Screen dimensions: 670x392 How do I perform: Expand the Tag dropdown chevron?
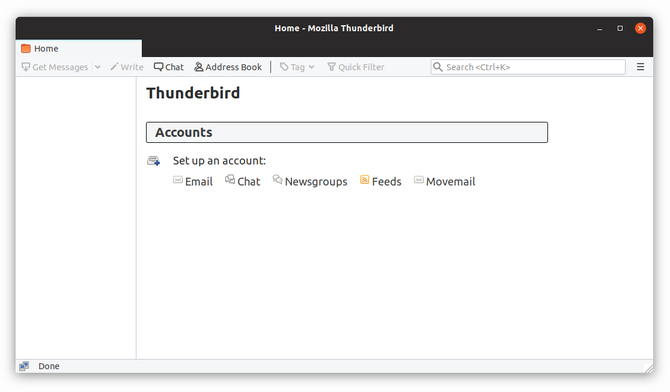tap(311, 67)
